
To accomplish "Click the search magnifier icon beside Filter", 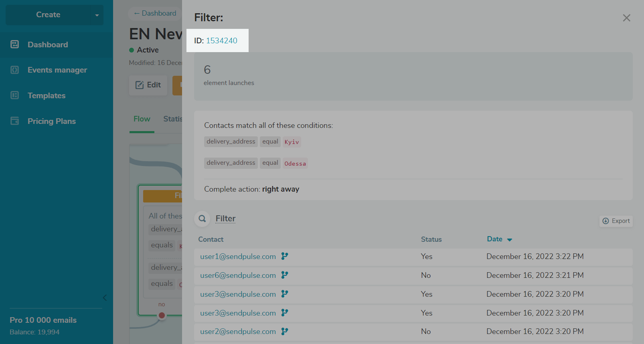I will tap(203, 219).
